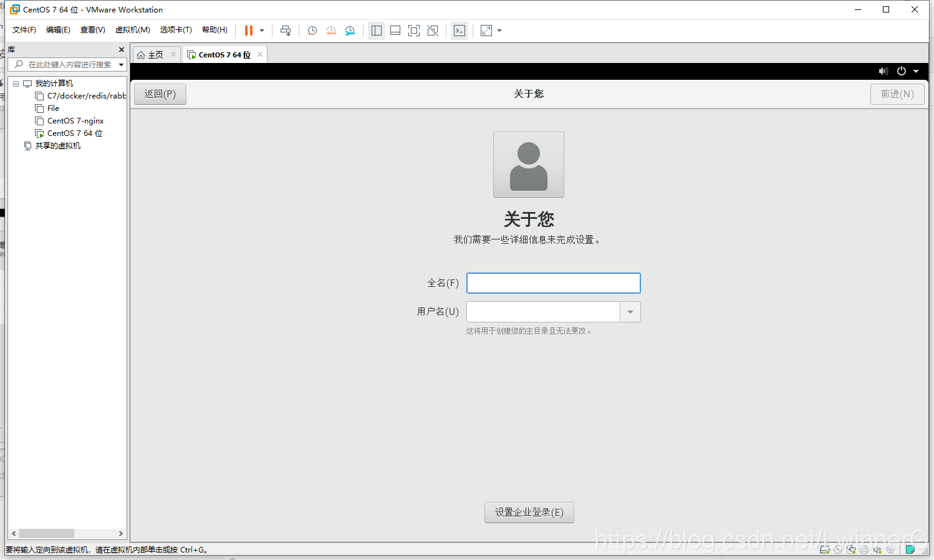Enter full screen mode
The image size is (934, 560).
click(x=414, y=31)
